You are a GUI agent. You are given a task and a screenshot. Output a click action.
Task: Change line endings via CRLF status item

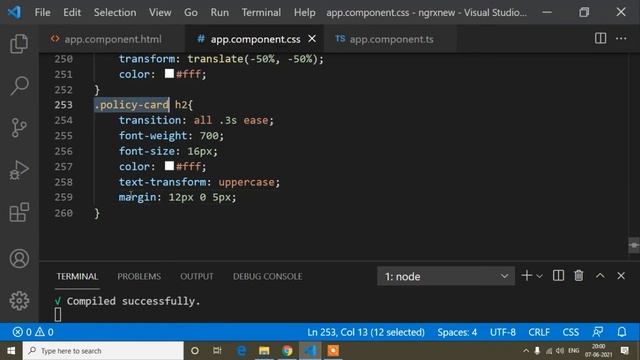539,332
